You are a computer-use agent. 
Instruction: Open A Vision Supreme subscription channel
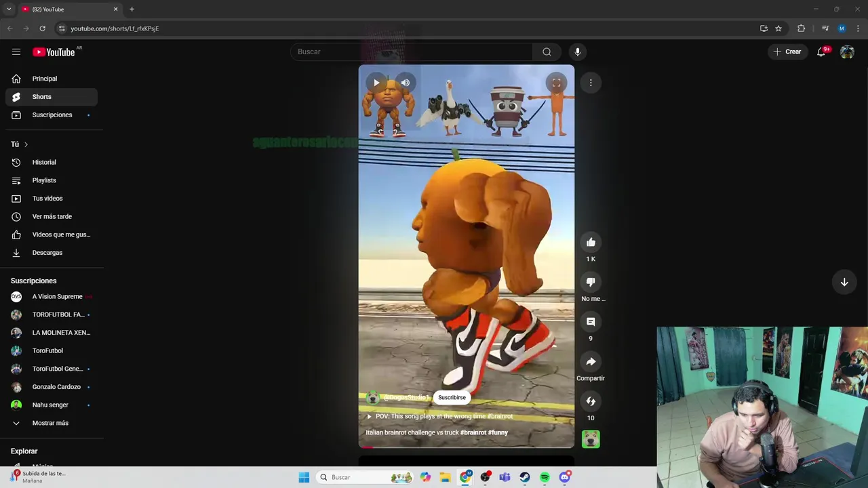52,296
